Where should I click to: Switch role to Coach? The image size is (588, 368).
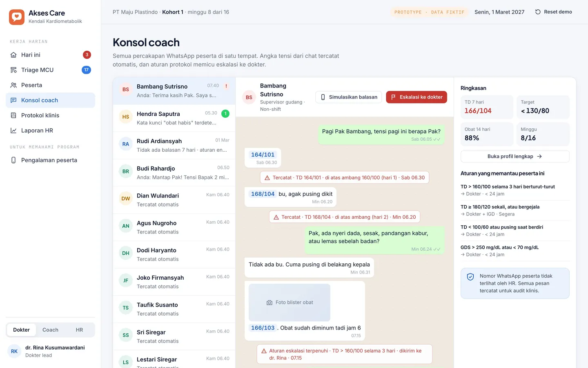coord(50,330)
